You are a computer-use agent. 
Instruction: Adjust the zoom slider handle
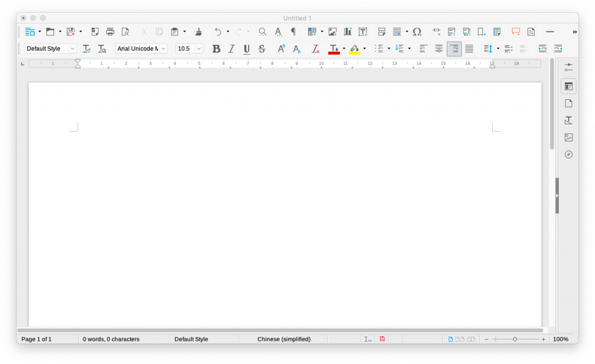(515, 340)
